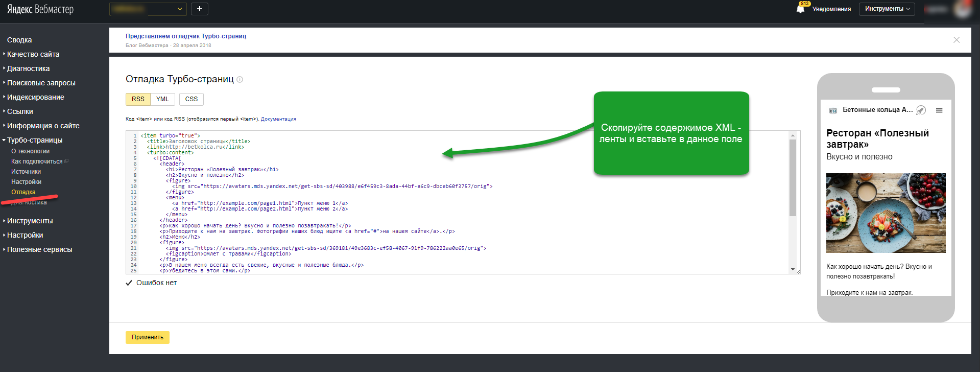Click the Turbo rocket icon in preview
This screenshot has height=372, width=980.
(x=921, y=110)
